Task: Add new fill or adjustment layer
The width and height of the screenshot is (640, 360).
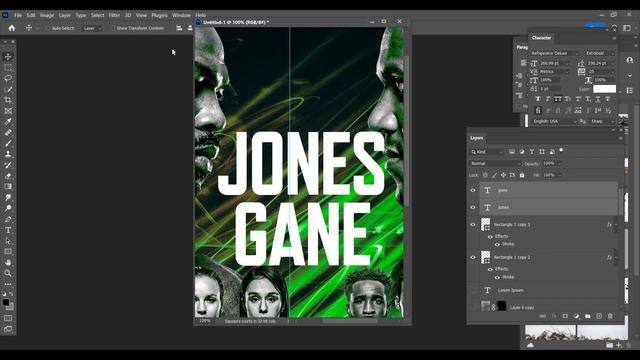Action: pyautogui.click(x=576, y=316)
